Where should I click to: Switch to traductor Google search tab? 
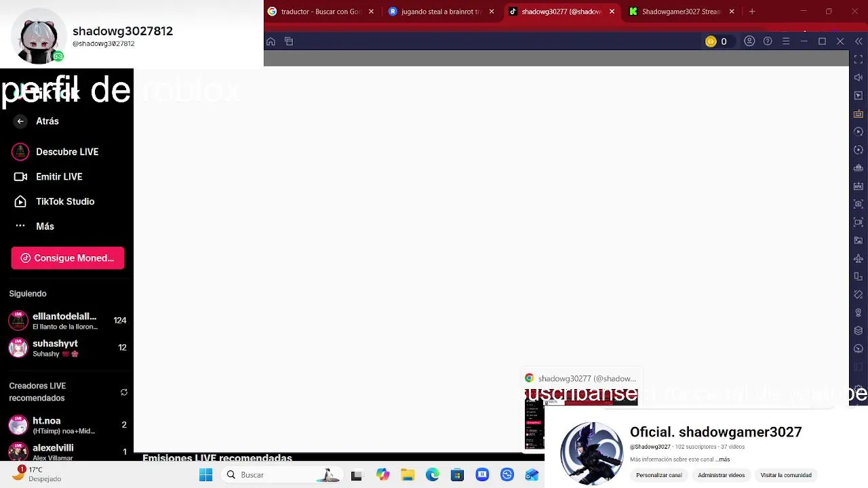pos(320,12)
